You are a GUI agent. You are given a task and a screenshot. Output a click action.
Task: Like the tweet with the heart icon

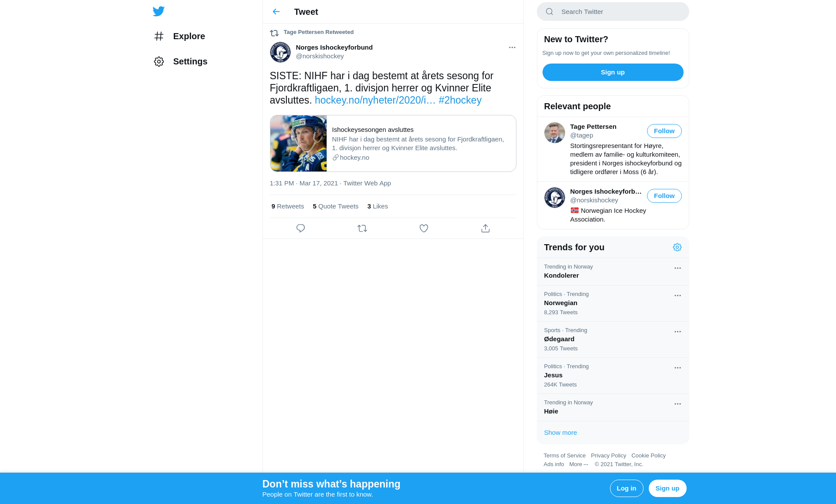[424, 228]
